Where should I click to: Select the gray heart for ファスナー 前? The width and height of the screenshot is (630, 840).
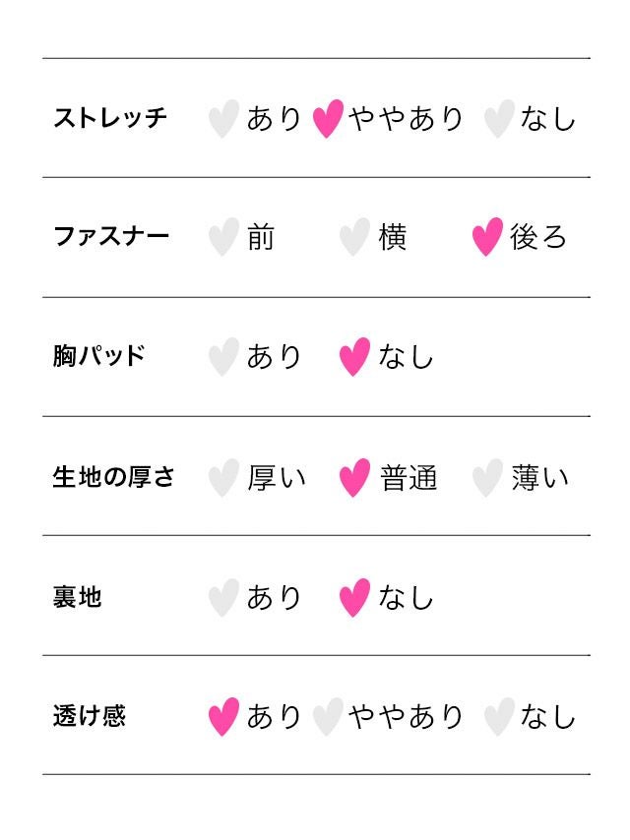coord(223,237)
